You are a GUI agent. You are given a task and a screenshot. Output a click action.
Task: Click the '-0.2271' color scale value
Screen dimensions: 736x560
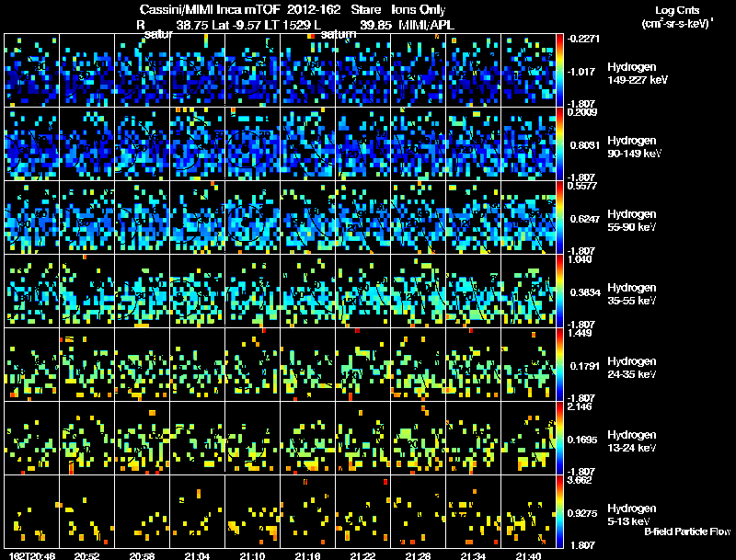click(583, 39)
